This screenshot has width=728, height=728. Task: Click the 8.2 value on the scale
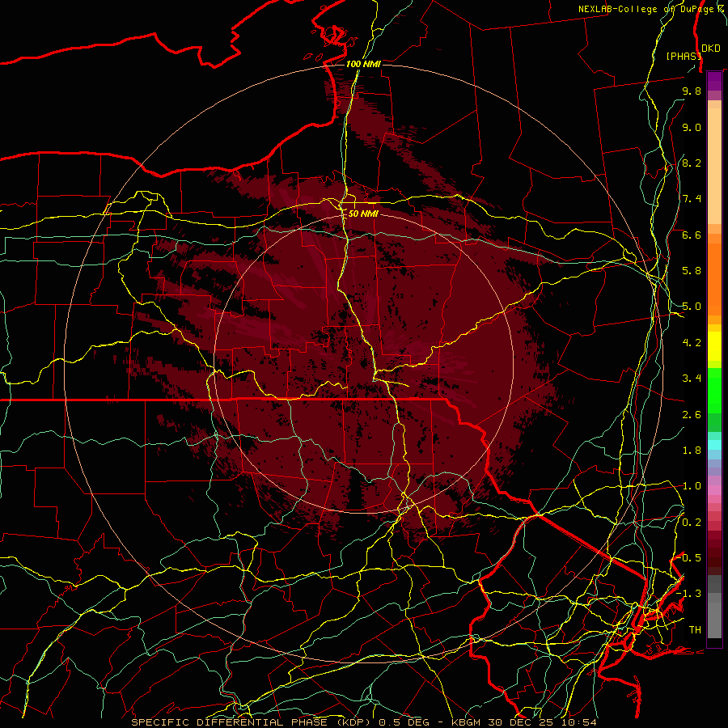(x=692, y=163)
